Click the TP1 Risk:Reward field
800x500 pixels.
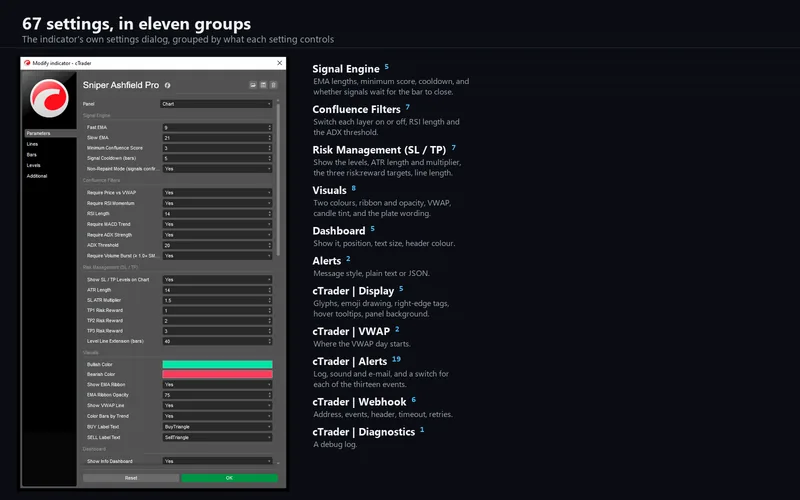tap(215, 310)
